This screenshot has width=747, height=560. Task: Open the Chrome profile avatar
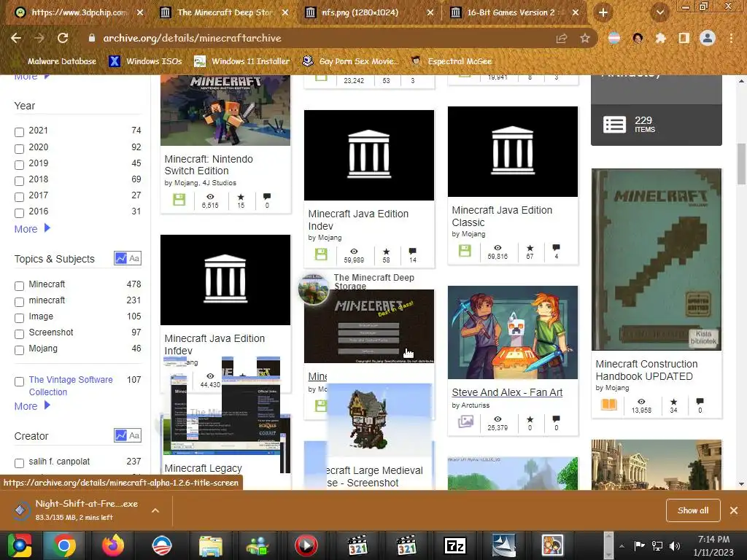(708, 38)
